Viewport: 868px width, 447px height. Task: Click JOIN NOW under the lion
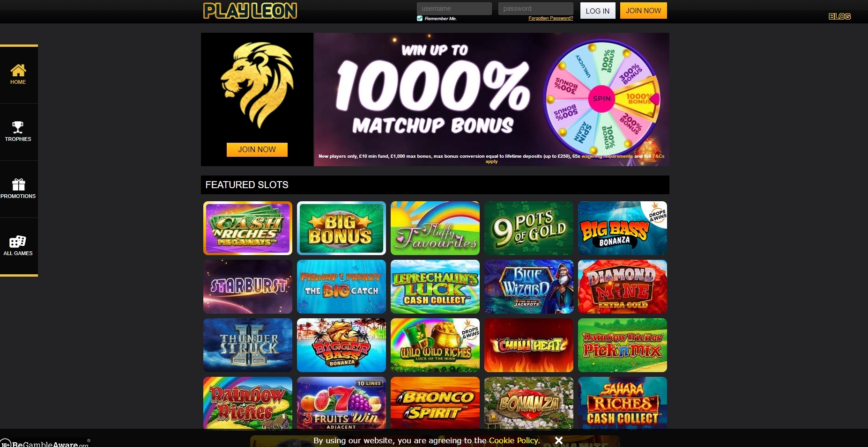point(257,150)
